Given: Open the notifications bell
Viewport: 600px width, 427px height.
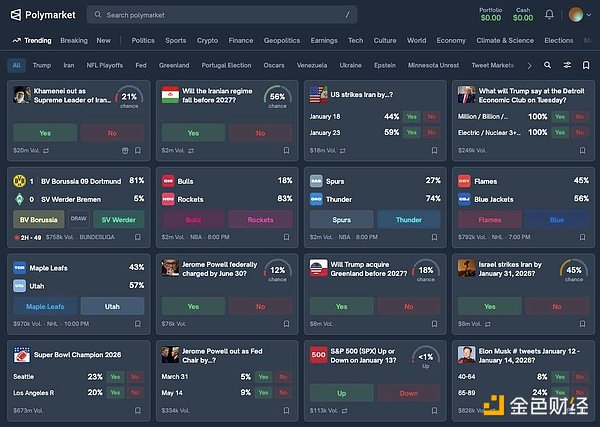Looking at the screenshot, I should tap(549, 15).
